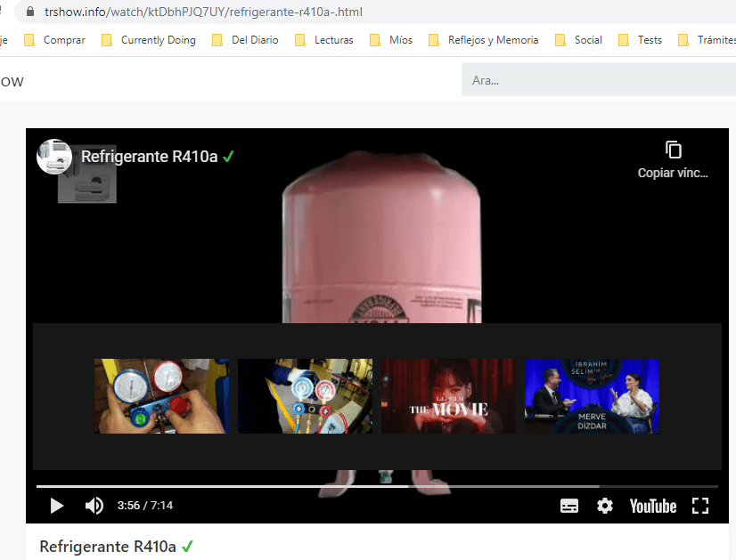
Task: Mute the video volume speaker icon
Action: click(x=94, y=506)
